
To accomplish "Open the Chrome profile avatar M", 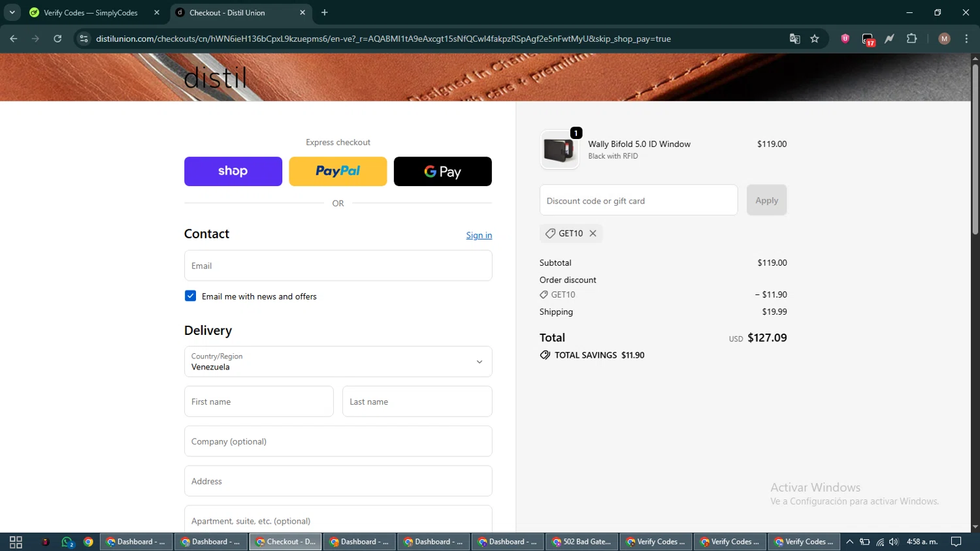I will click(x=944, y=39).
